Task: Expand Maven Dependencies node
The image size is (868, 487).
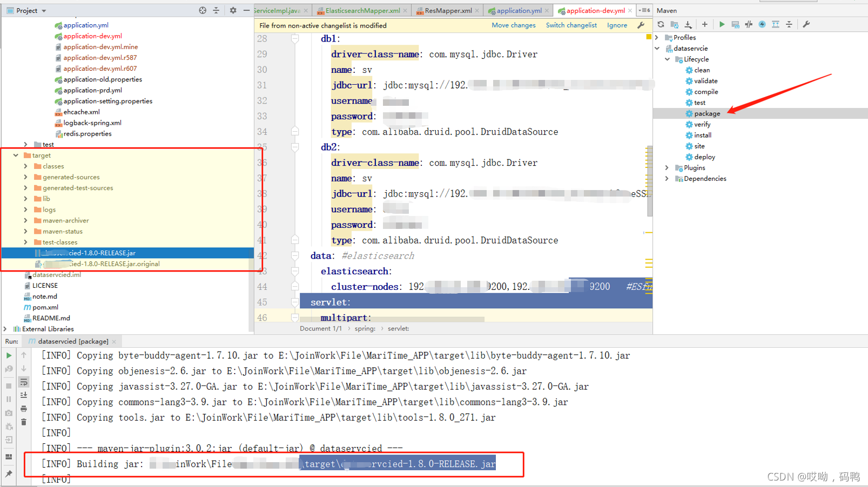Action: [x=668, y=179]
